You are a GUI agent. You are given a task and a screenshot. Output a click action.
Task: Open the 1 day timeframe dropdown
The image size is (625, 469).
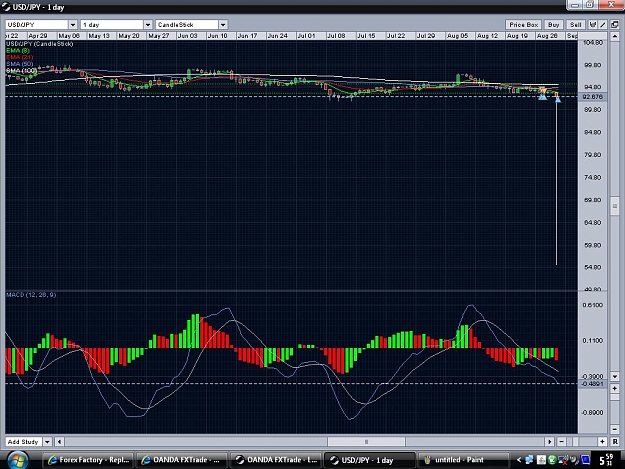click(147, 25)
